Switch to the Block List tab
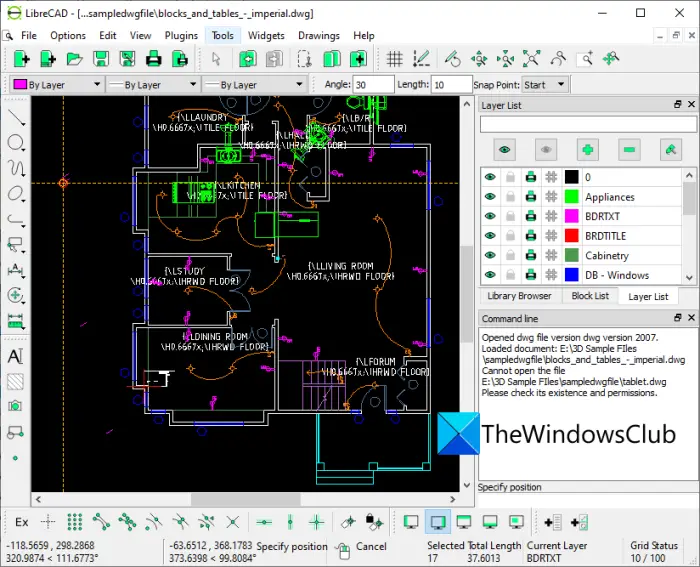This screenshot has height=567, width=700. [590, 296]
